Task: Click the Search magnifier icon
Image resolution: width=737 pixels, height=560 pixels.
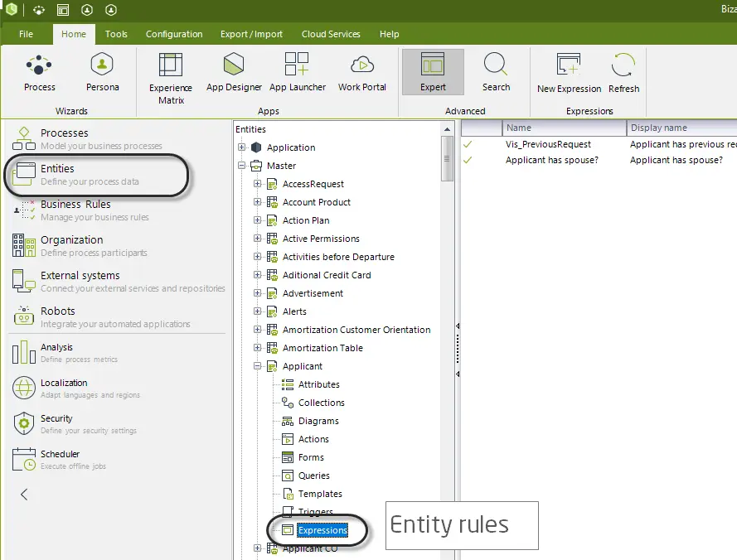Action: pyautogui.click(x=496, y=64)
